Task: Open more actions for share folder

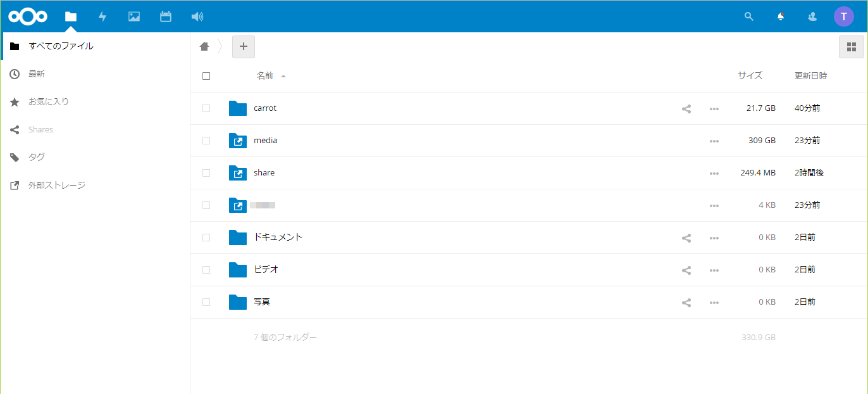Action: 714,173
